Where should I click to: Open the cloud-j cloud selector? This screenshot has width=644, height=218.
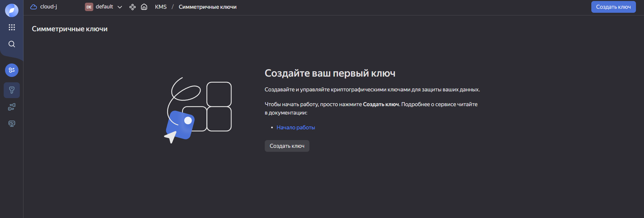pyautogui.click(x=48, y=7)
